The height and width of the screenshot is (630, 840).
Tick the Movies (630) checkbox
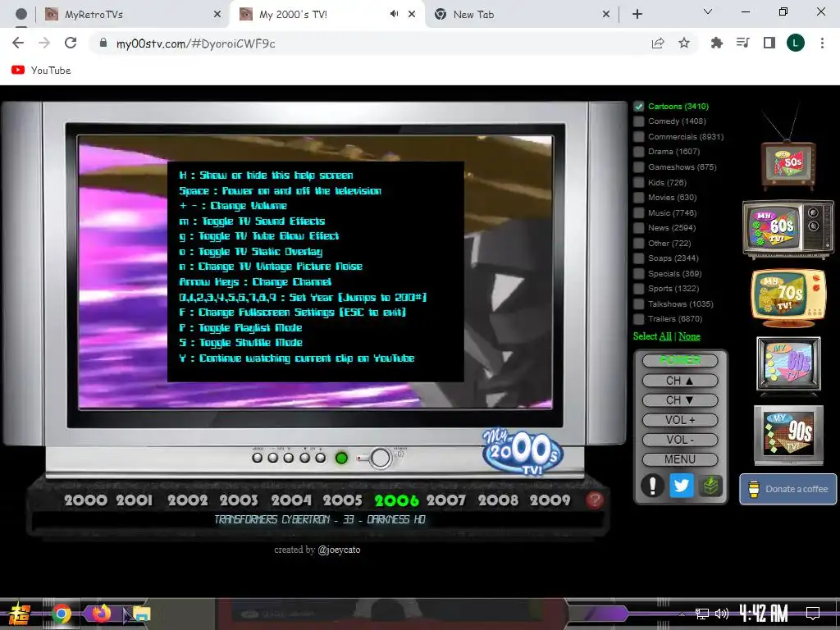pyautogui.click(x=638, y=197)
